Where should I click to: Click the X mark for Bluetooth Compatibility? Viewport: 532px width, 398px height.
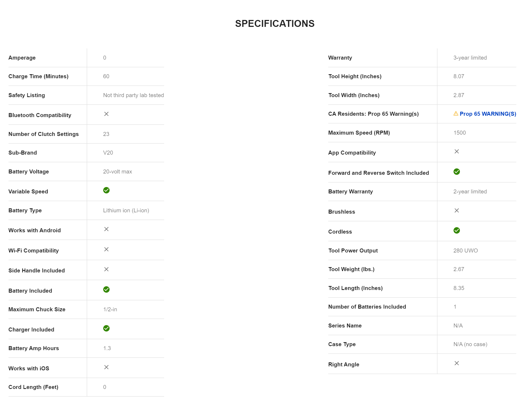tap(106, 114)
